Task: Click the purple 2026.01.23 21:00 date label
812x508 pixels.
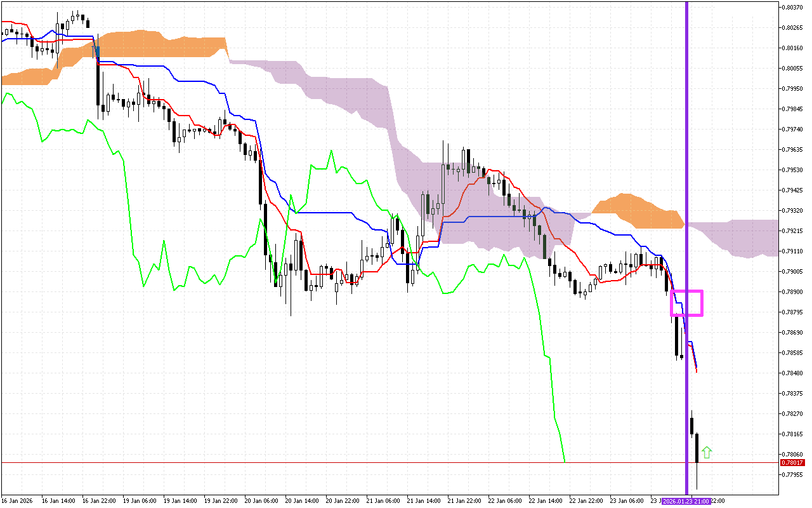Action: [x=686, y=501]
